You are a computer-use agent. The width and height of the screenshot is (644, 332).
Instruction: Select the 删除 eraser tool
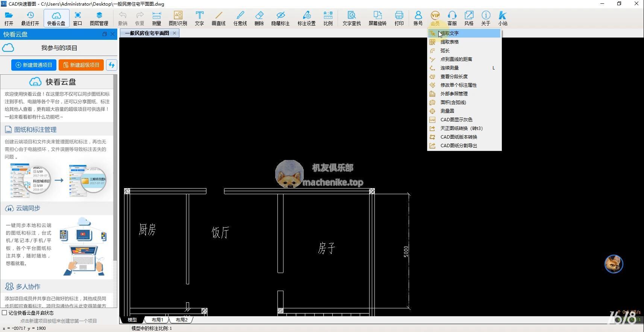point(259,18)
